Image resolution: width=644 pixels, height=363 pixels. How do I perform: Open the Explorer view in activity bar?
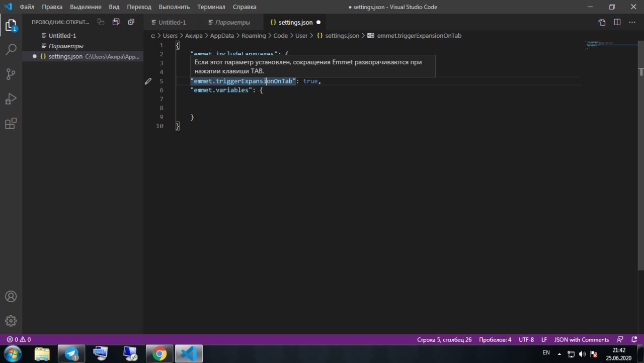click(x=11, y=25)
